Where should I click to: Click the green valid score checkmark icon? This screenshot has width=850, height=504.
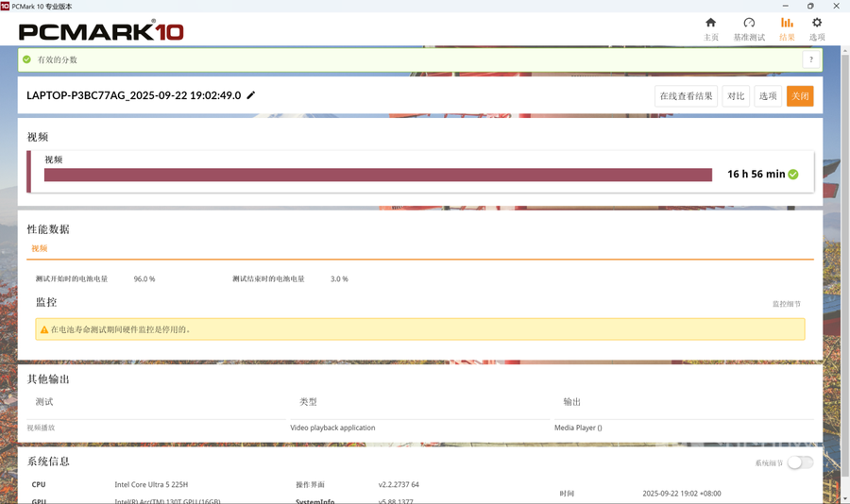point(27,59)
